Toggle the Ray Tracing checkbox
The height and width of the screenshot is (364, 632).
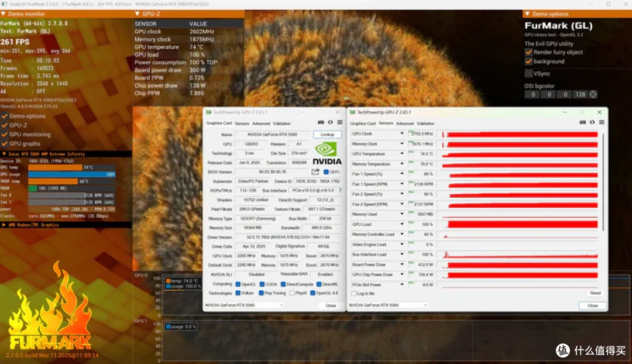[261, 293]
